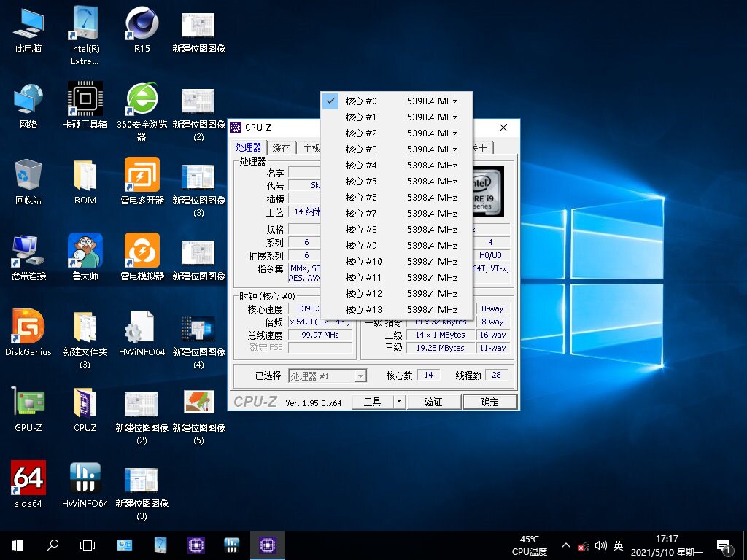The width and height of the screenshot is (747, 560).
Task: Open notification center icon
Action: pos(724,547)
